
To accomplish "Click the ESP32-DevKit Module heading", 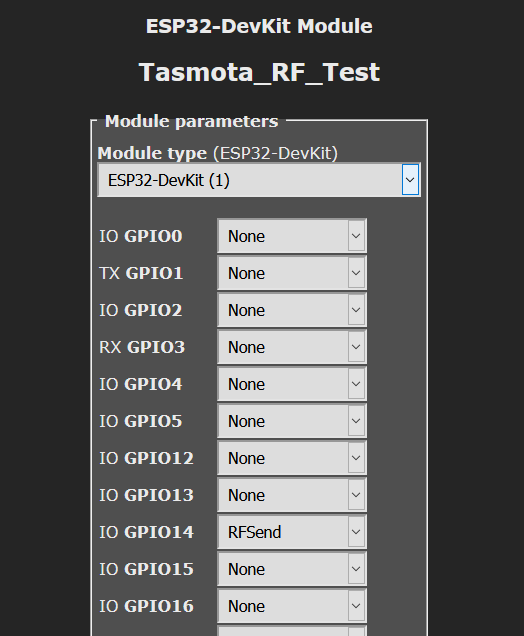I will tap(259, 26).
